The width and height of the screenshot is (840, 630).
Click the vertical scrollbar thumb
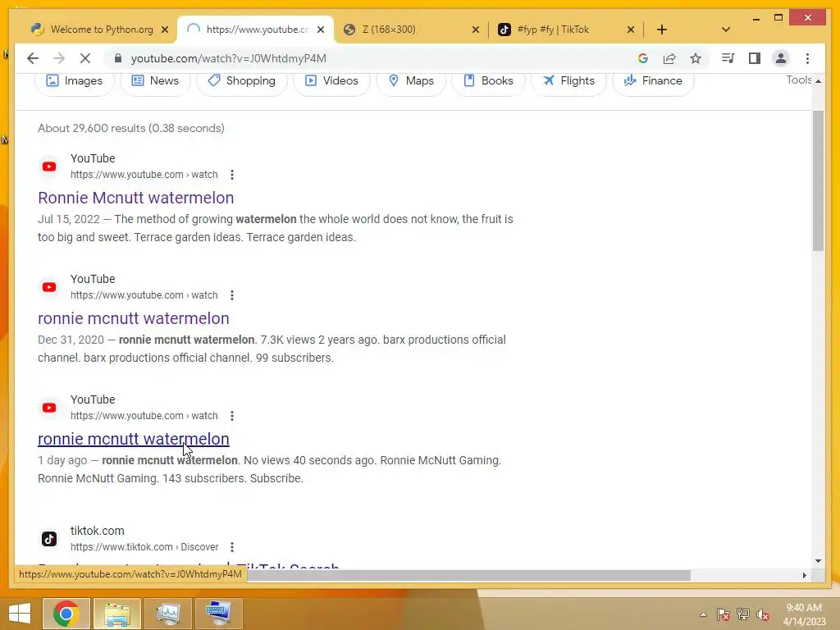click(x=818, y=180)
